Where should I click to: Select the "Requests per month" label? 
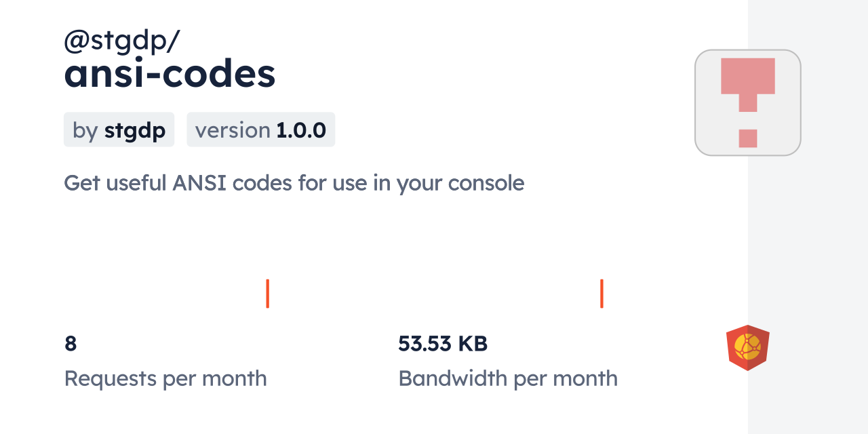165,378
